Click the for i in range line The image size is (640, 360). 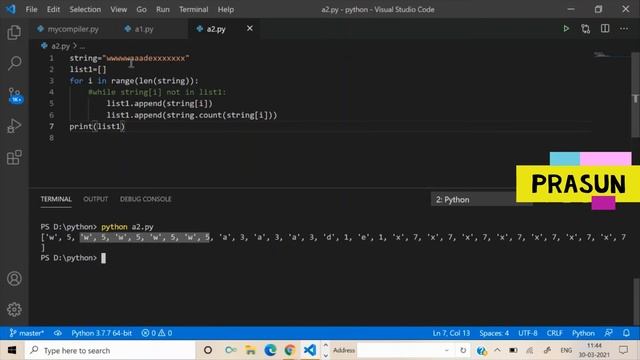[134, 81]
